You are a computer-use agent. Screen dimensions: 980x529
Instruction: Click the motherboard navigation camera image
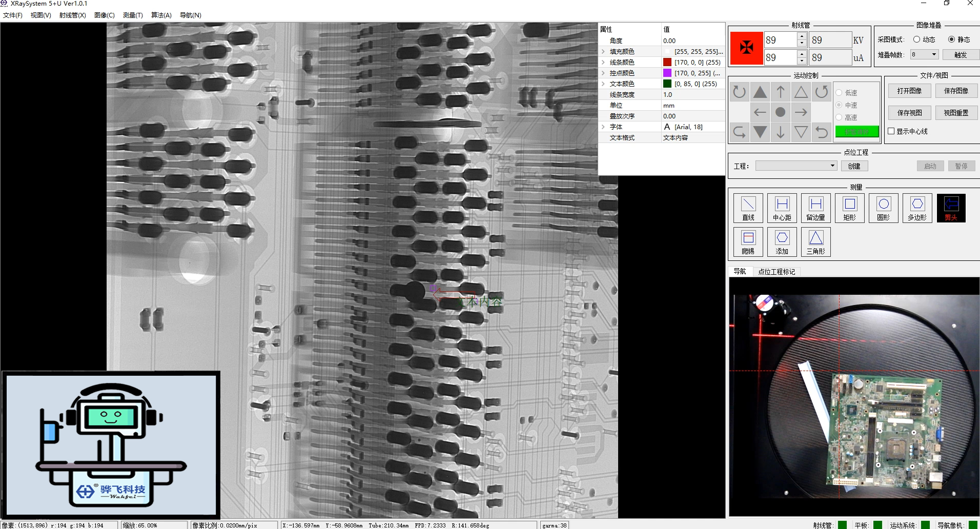(854, 397)
